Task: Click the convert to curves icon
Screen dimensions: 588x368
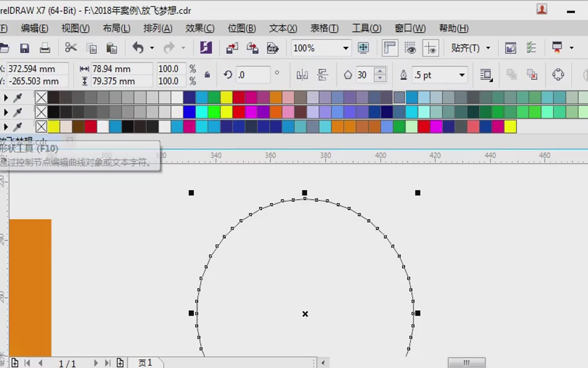Action: pos(558,75)
